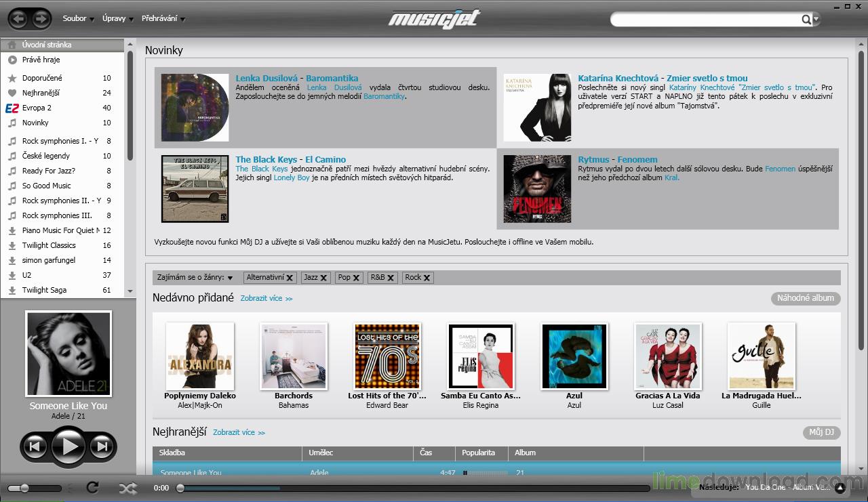
Task: Remove the Jazz genre filter
Action: click(324, 278)
